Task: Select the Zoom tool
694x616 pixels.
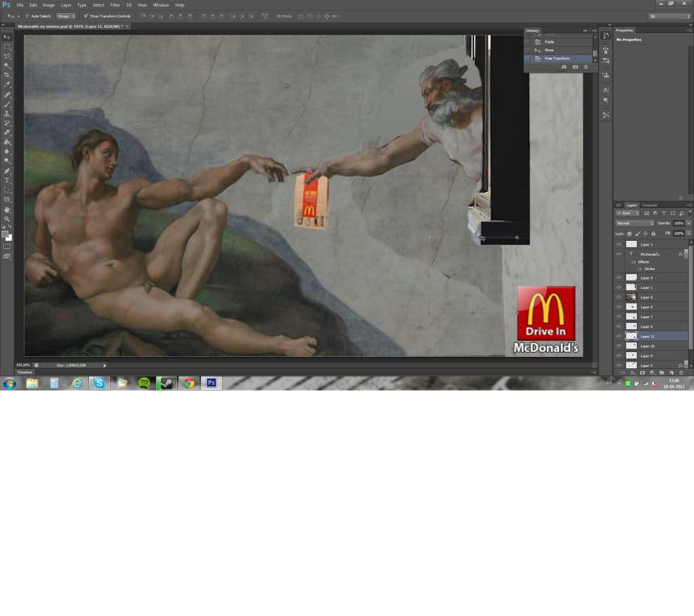Action: pyautogui.click(x=7, y=219)
